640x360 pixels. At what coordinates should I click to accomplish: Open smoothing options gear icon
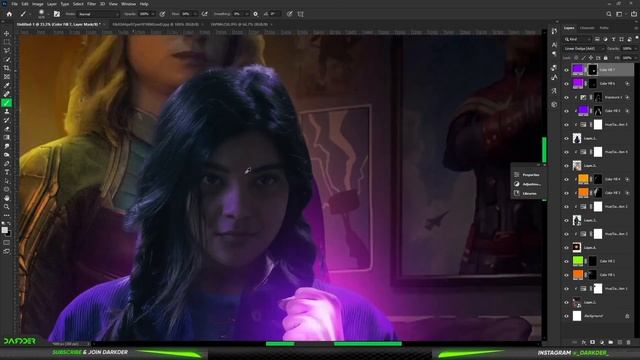[x=256, y=14]
